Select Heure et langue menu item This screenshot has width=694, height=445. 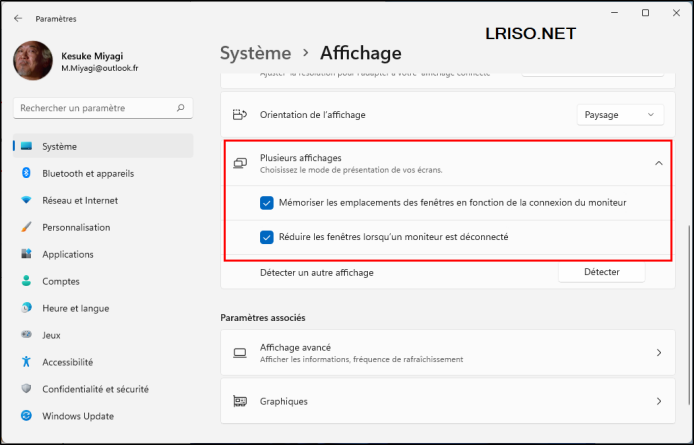(75, 308)
